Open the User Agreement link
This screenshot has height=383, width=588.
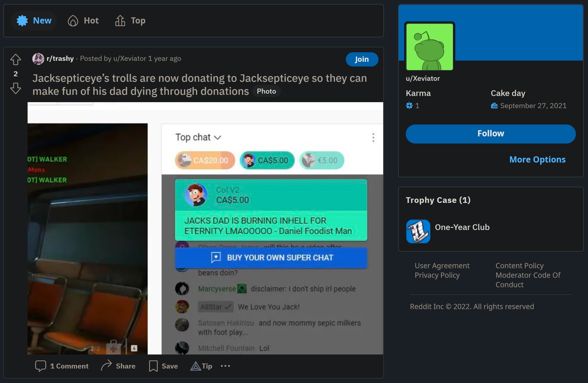[x=442, y=266]
